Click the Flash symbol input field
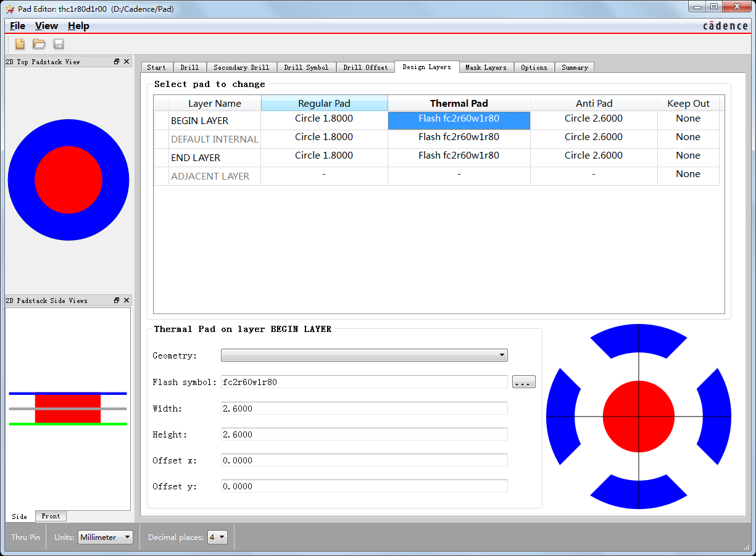 pos(364,382)
